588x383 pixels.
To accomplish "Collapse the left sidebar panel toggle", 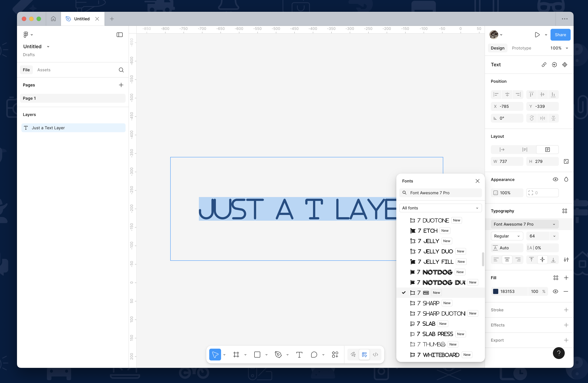I will pyautogui.click(x=120, y=35).
